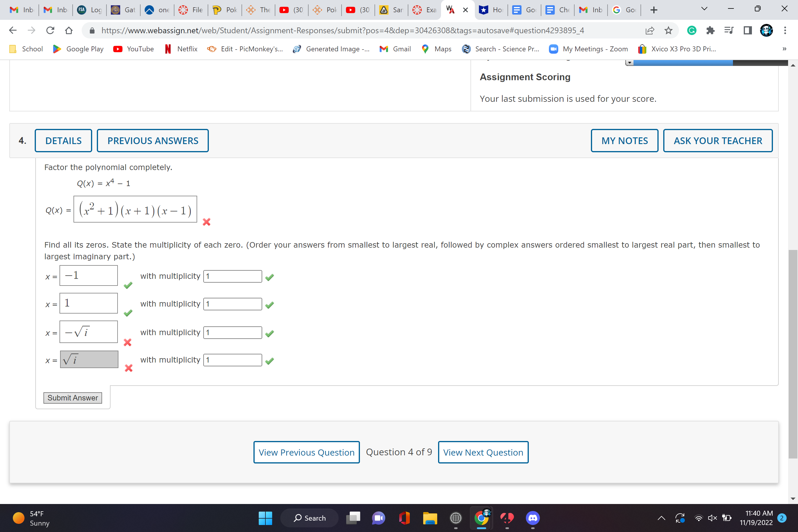Image resolution: width=798 pixels, height=532 pixels.
Task: Click the View Next Question link
Action: pyautogui.click(x=483, y=452)
